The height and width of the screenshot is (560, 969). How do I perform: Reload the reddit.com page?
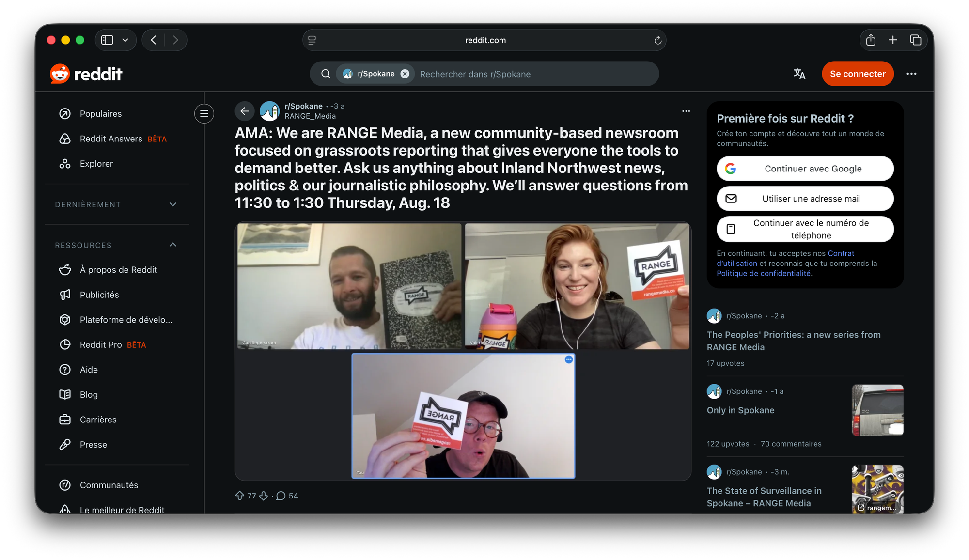click(657, 40)
